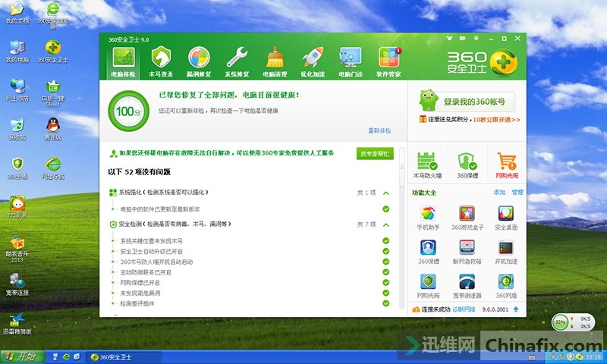Open skin changer shirt icon

point(449,38)
